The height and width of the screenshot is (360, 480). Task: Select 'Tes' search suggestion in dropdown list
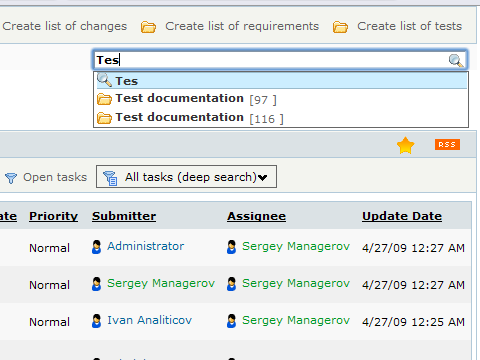pyautogui.click(x=282, y=81)
